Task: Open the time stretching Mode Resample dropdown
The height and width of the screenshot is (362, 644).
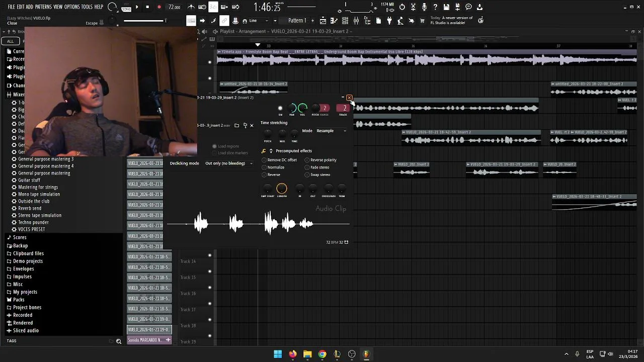Action: click(x=331, y=131)
